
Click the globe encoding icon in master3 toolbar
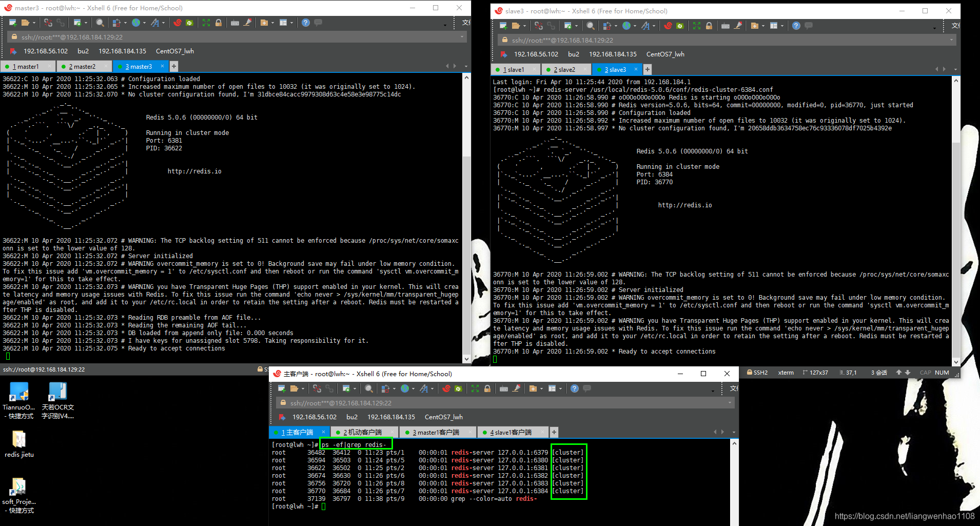[x=136, y=23]
